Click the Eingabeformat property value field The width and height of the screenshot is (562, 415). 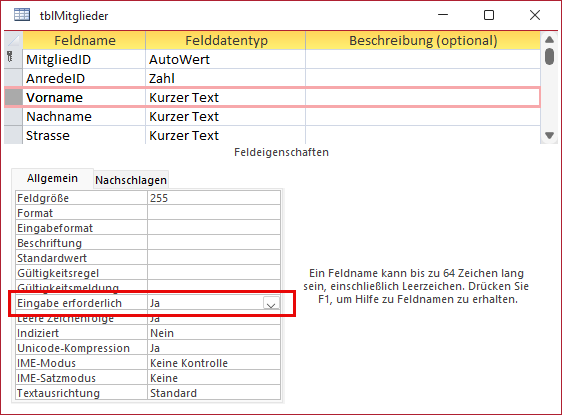[214, 228]
